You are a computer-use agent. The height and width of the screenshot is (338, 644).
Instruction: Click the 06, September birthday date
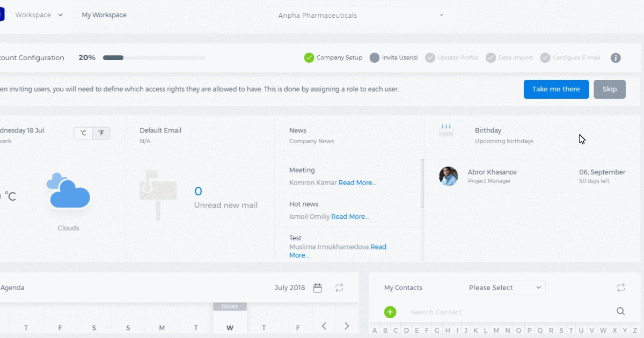pyautogui.click(x=602, y=172)
